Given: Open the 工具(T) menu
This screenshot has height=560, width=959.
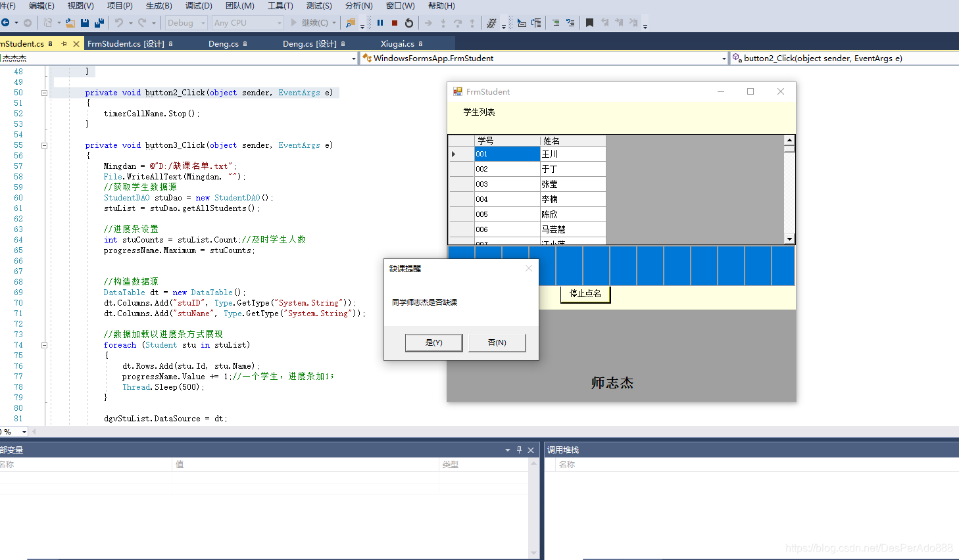Looking at the screenshot, I should coord(280,6).
